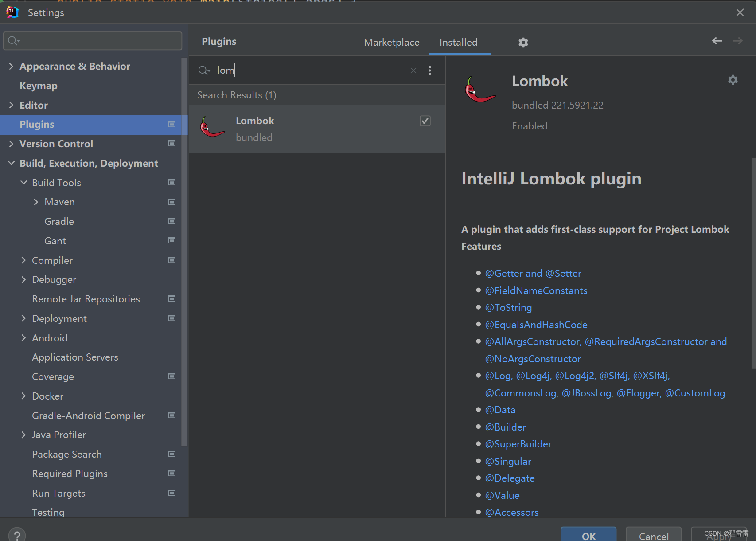Click project-level marker icon beside Build Tools
Viewport: 756px width, 541px height.
[172, 182]
